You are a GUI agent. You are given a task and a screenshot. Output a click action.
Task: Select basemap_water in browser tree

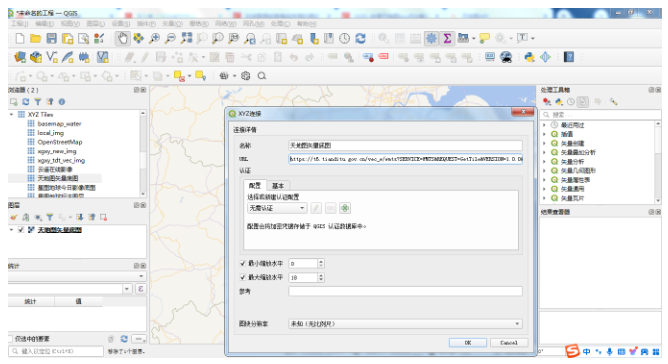point(59,124)
